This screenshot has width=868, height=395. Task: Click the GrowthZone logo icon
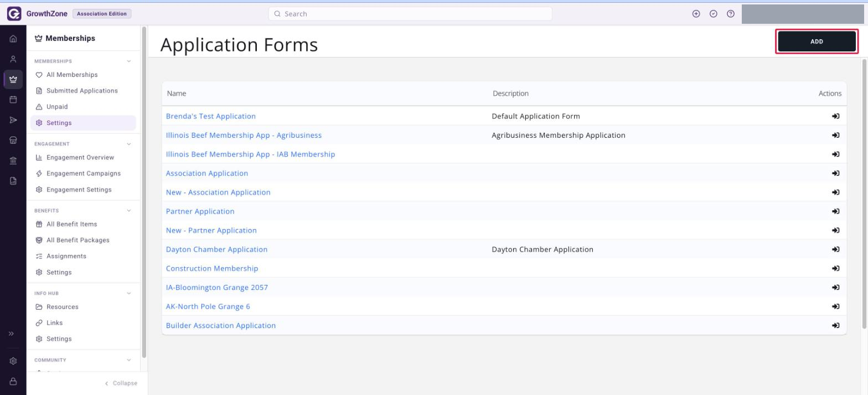[14, 14]
